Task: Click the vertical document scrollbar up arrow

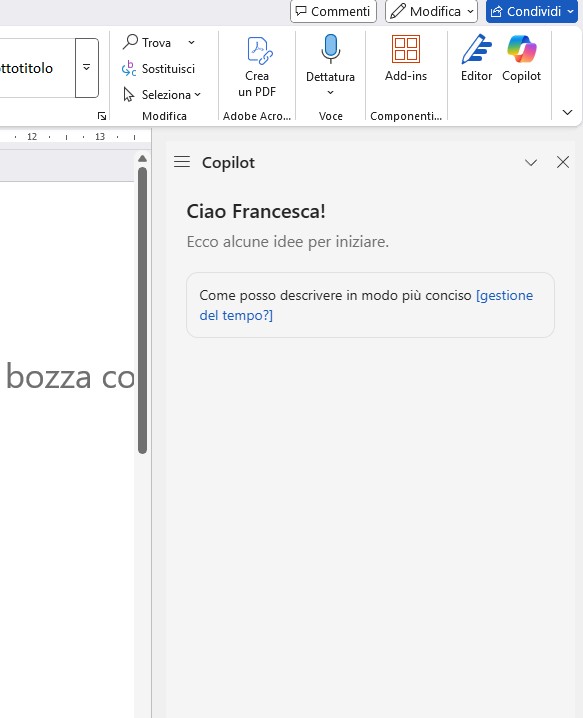Action: (x=142, y=158)
